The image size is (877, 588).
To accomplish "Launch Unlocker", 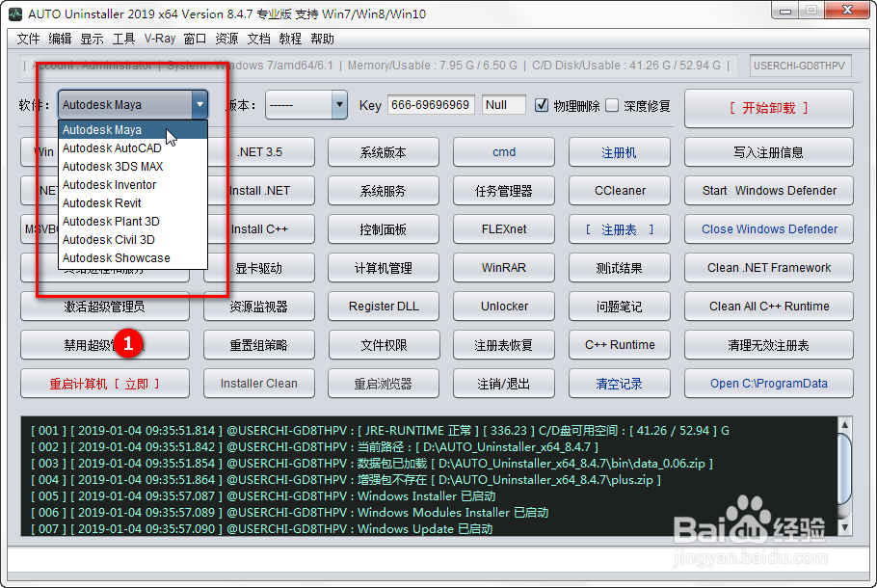I will pyautogui.click(x=504, y=307).
